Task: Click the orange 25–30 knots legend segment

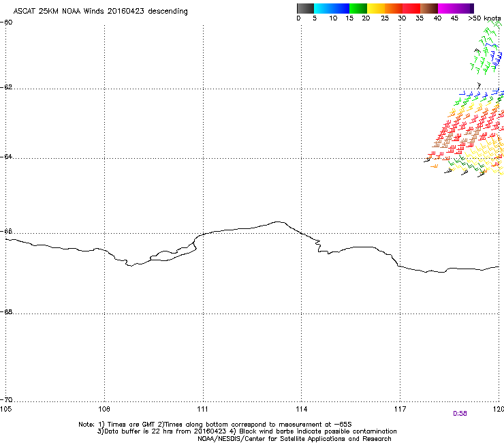Action: pos(394,8)
